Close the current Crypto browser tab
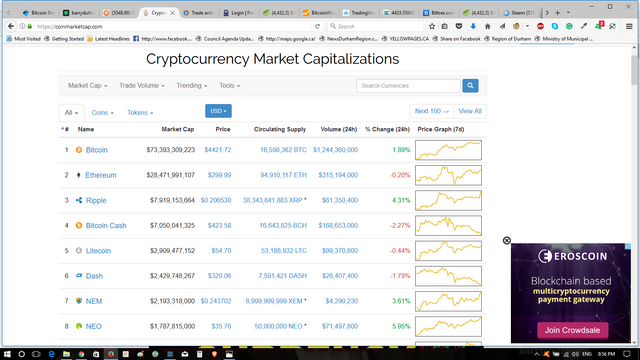Image resolution: width=640 pixels, height=360 pixels. [173, 13]
